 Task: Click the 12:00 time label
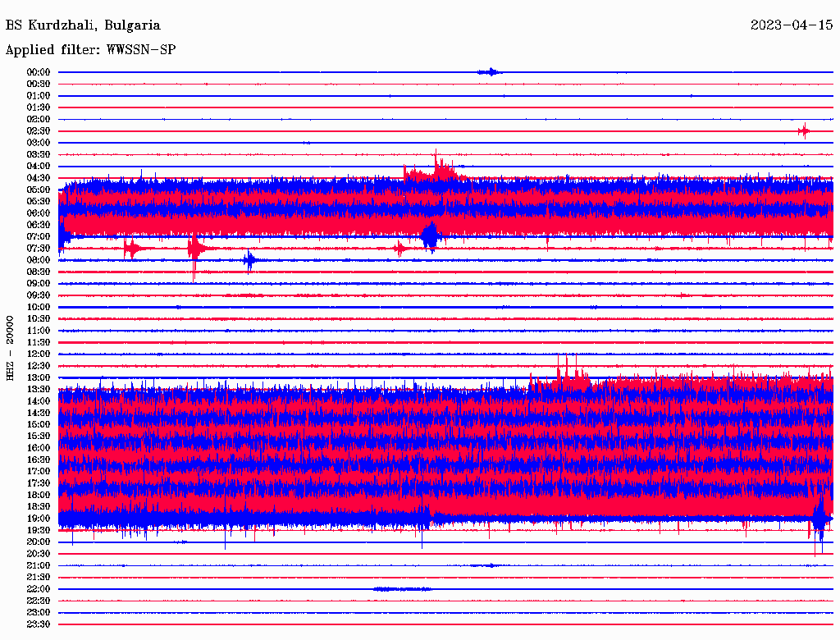pyautogui.click(x=39, y=354)
